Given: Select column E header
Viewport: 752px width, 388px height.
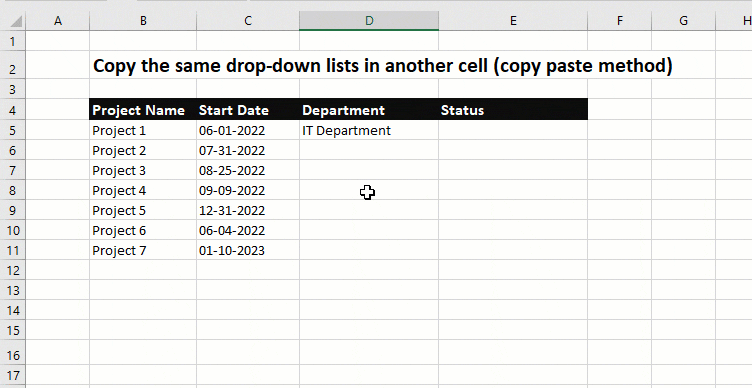Looking at the screenshot, I should tap(513, 21).
